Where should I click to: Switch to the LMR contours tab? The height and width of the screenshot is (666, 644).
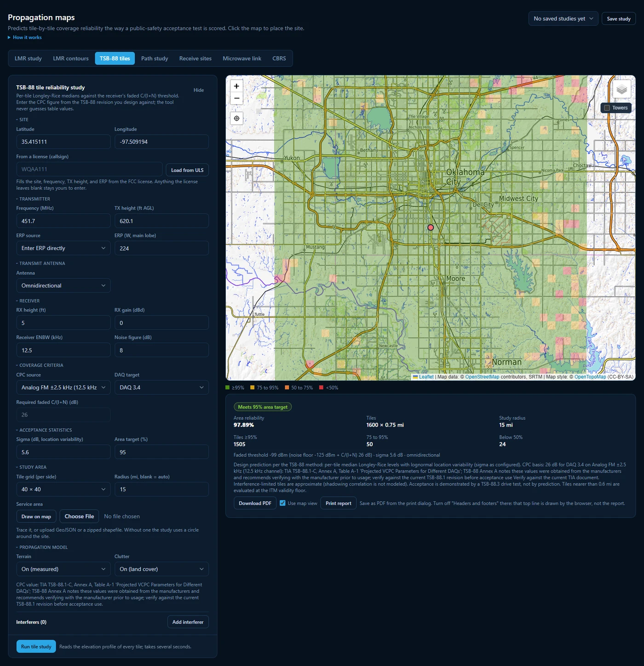71,58
